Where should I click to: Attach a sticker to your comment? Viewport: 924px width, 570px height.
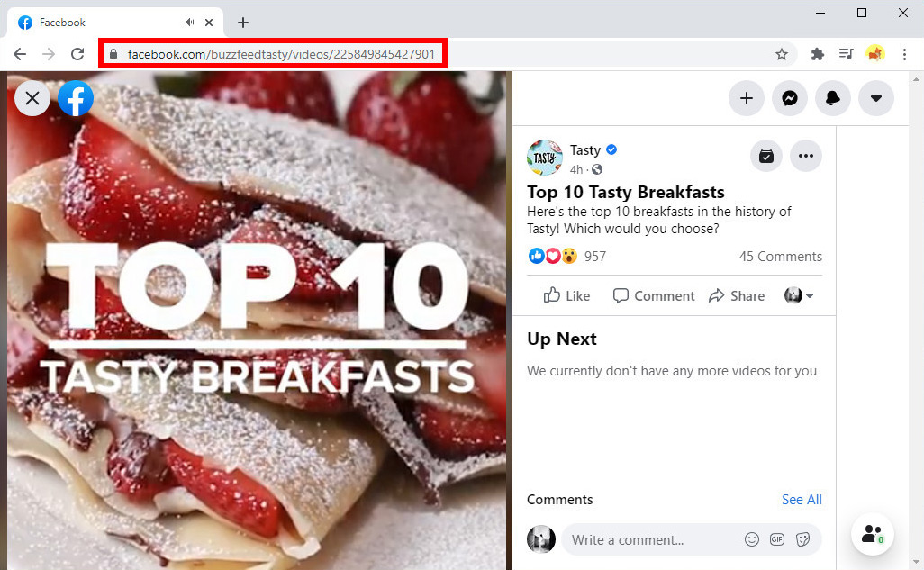[802, 539]
